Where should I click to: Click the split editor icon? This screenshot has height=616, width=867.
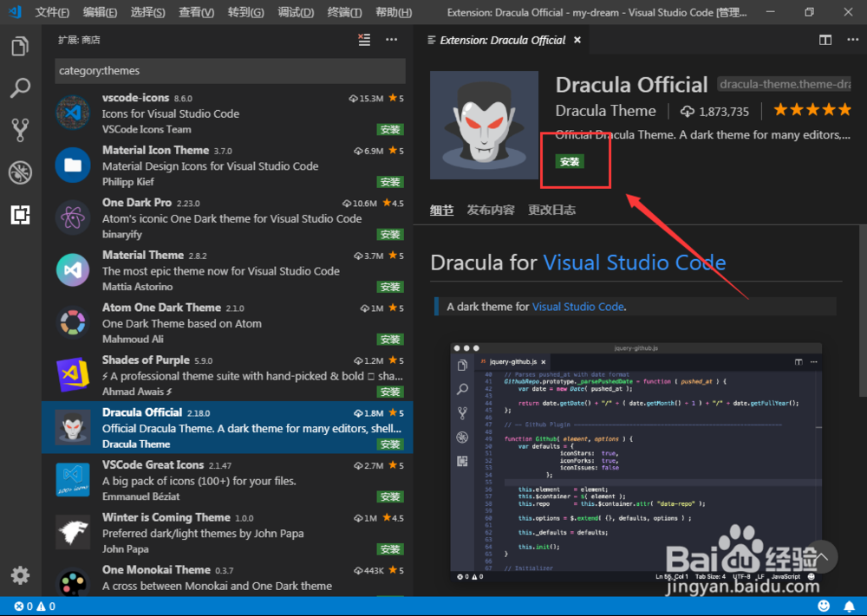pyautogui.click(x=825, y=40)
